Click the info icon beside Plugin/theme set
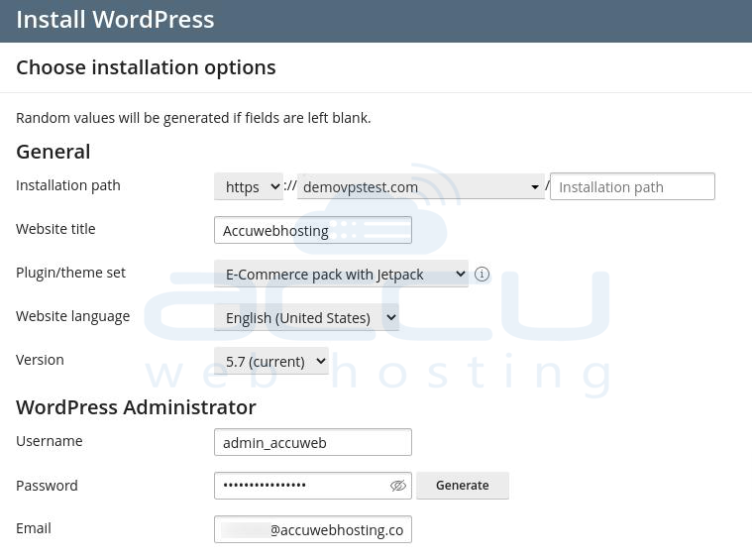The height and width of the screenshot is (560, 752). (482, 274)
